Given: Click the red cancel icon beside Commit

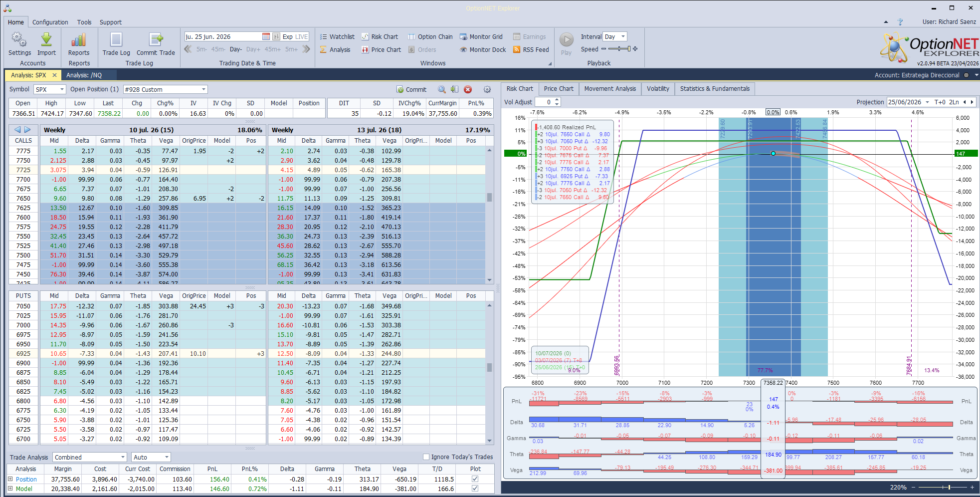Looking at the screenshot, I should tap(468, 89).
